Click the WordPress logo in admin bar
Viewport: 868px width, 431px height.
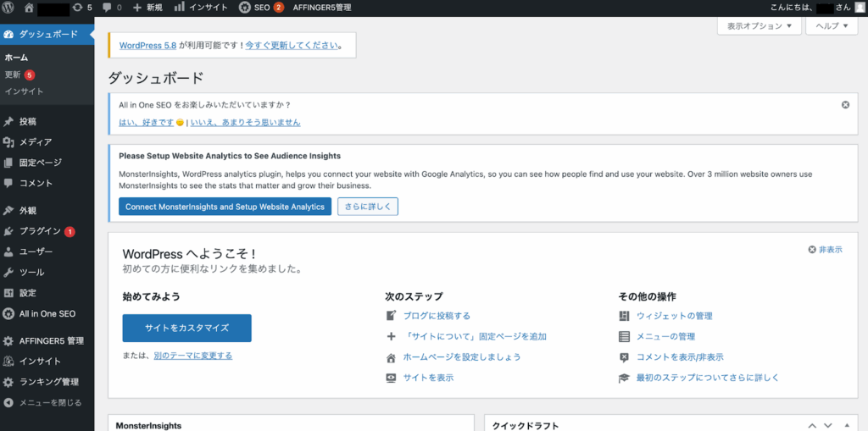[8, 8]
